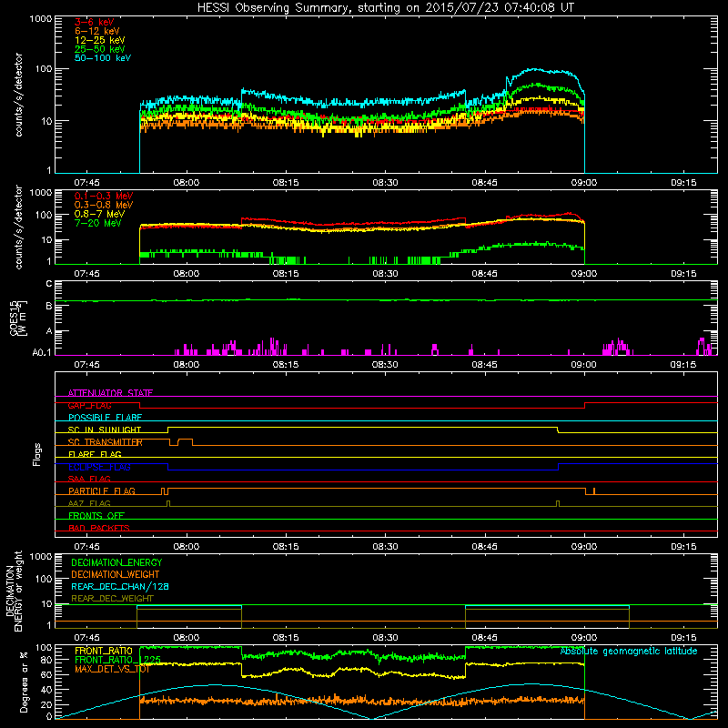Click the 80 tick on Degrees axis
Image resolution: width=728 pixels, height=728 pixels.
pyautogui.click(x=47, y=660)
